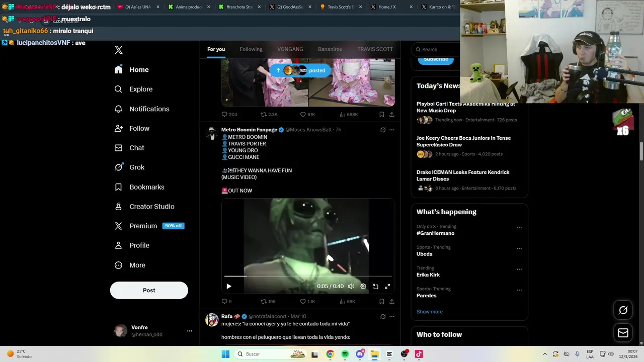Switch to For you tab
The height and width of the screenshot is (362, 644).
click(x=216, y=49)
